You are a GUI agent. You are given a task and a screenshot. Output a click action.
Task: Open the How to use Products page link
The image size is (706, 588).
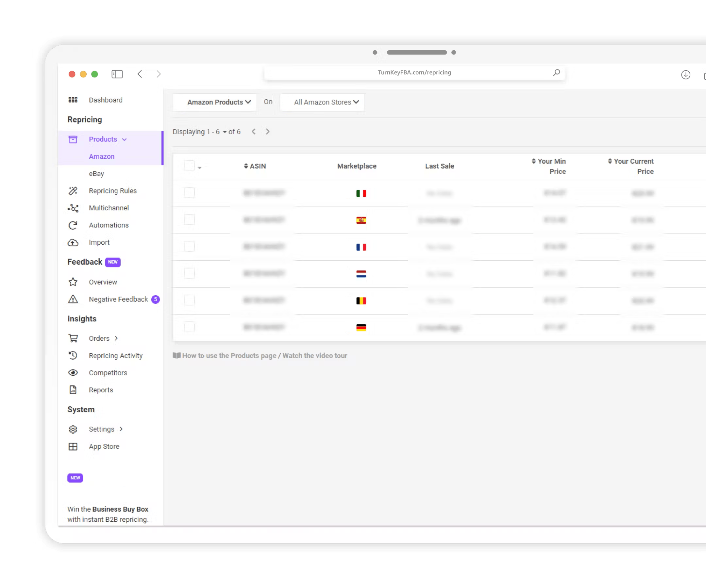(x=229, y=355)
